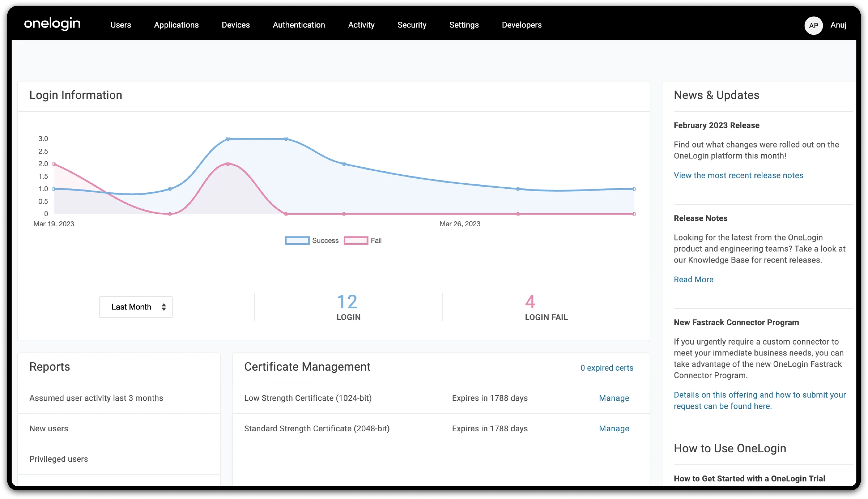868x499 pixels.
Task: Click the OneLogin logo
Action: (52, 24)
